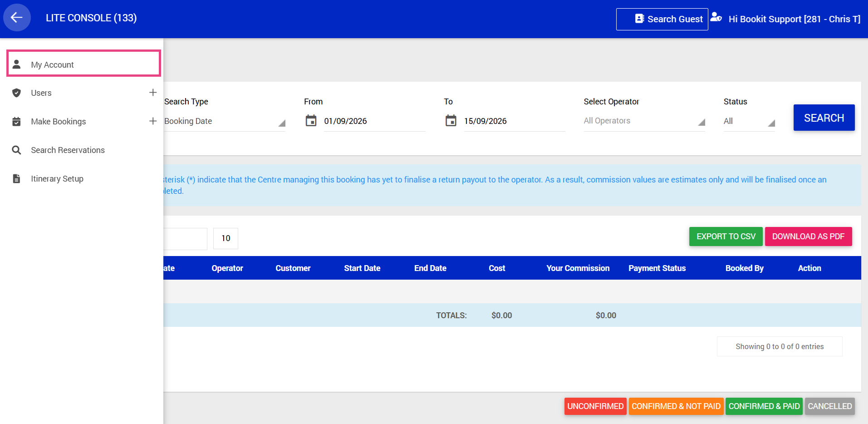Click the Search Guest button
Screen dimensions: 868x424
point(662,19)
